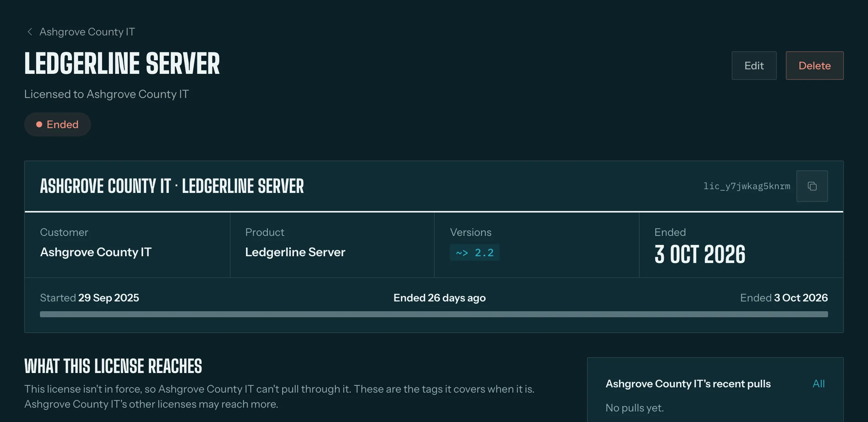Click the Product column label

(265, 232)
